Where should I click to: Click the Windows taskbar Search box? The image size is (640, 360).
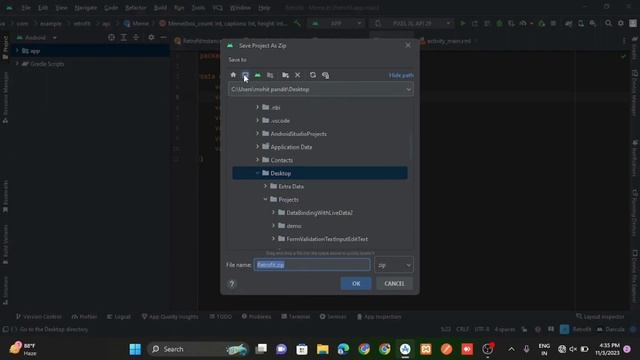tap(198, 349)
